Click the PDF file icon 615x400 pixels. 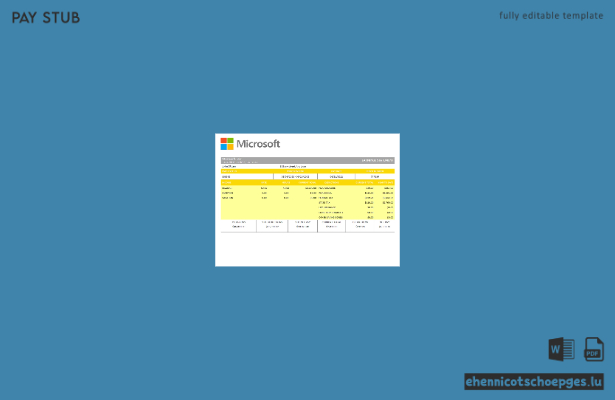pos(594,349)
